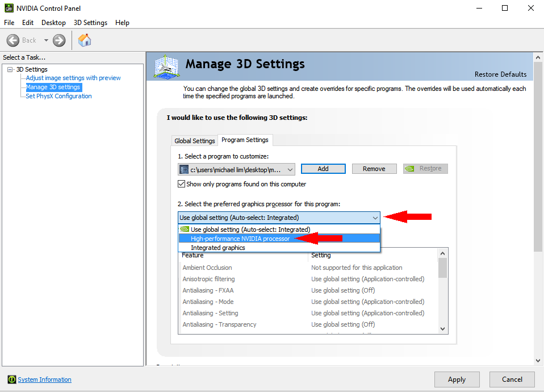Open the File menu
544x392 pixels.
tap(9, 23)
